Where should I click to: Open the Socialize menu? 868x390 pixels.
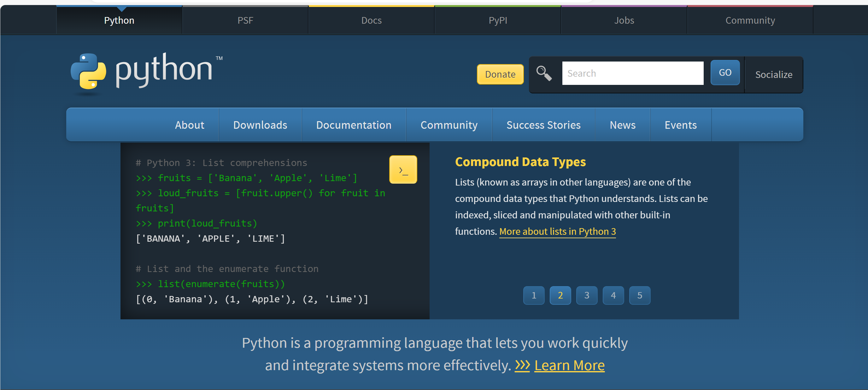[773, 74]
